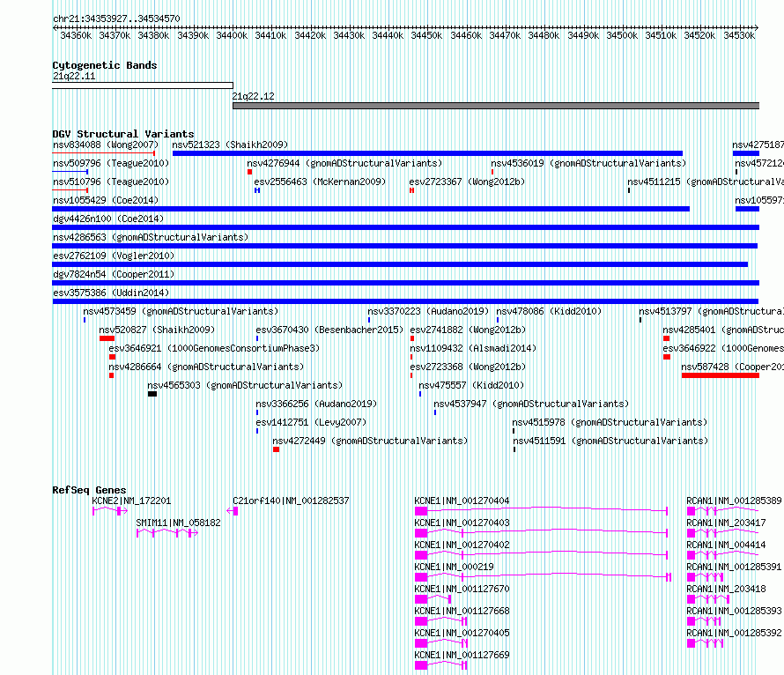Click the KCNE2 gene glyph
The image size is (784, 675).
pos(110,511)
